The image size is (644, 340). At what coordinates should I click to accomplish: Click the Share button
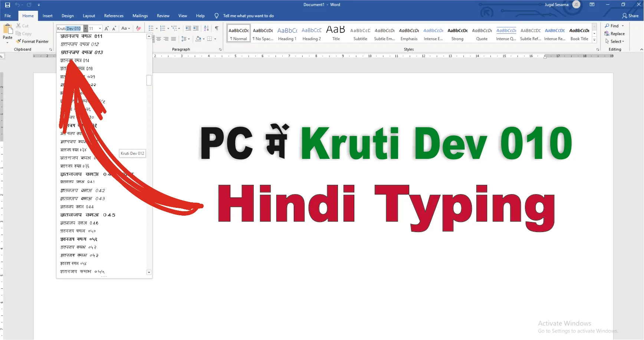[x=630, y=16]
